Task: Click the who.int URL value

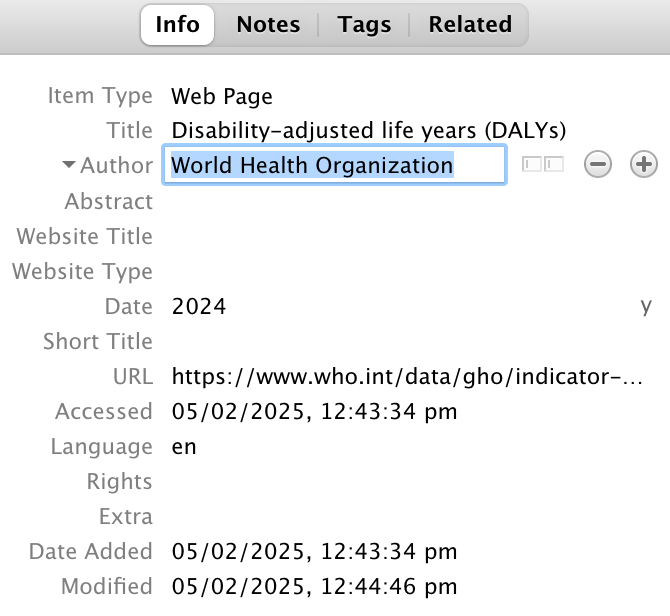Action: tap(407, 376)
